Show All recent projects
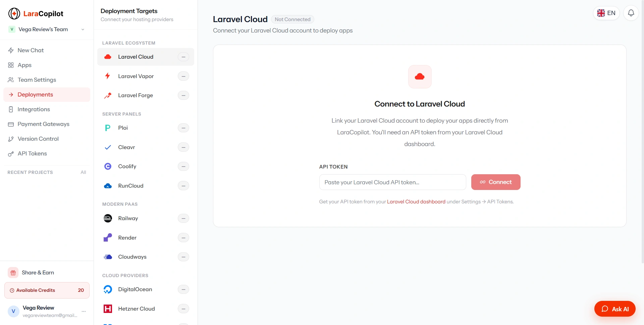The width and height of the screenshot is (644, 325). pos(83,172)
